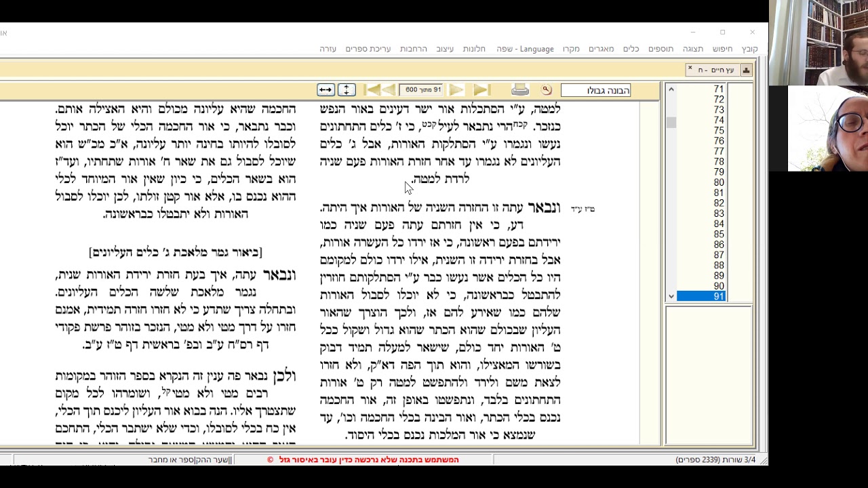Select page 89 in the list
This screenshot has width=868, height=488.
701,276
